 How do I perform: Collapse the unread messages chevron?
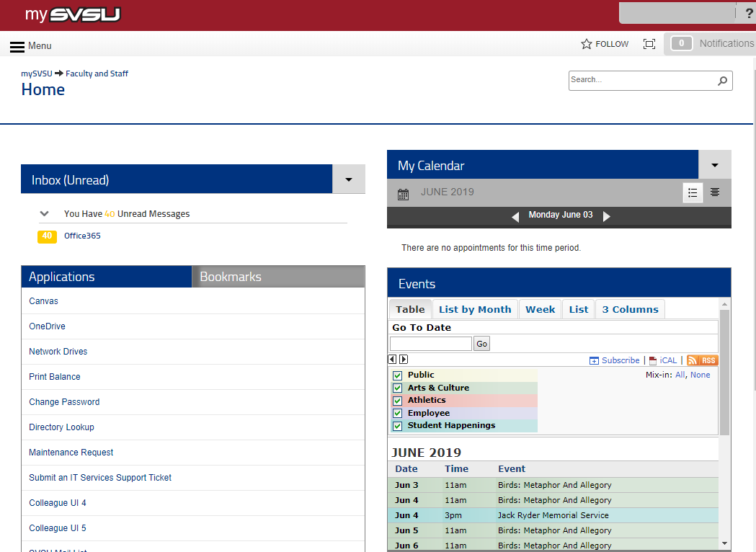45,214
